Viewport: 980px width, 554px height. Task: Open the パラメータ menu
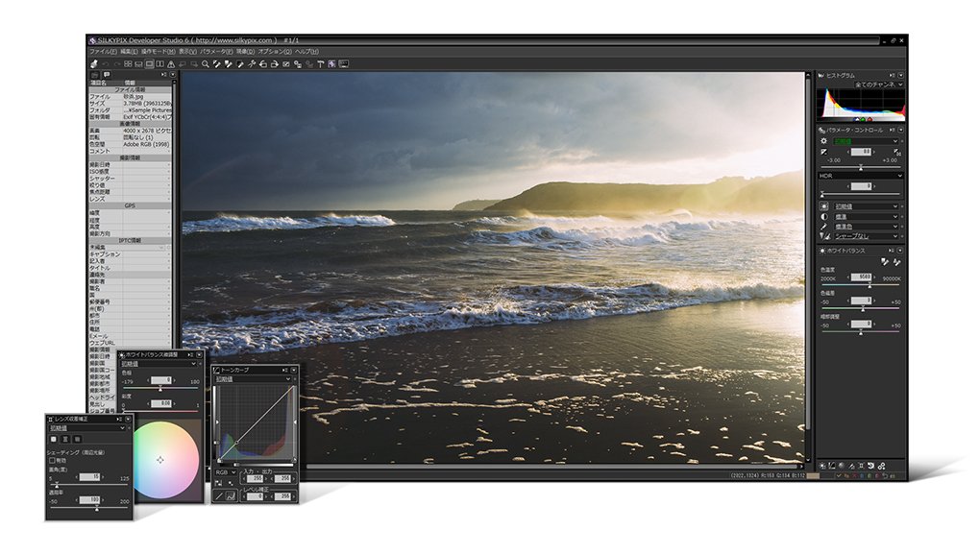216,52
